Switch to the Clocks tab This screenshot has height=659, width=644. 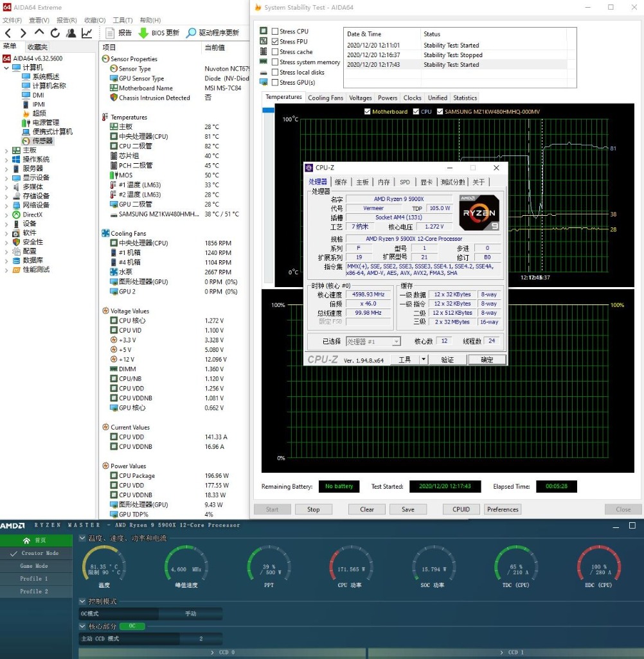click(x=412, y=98)
